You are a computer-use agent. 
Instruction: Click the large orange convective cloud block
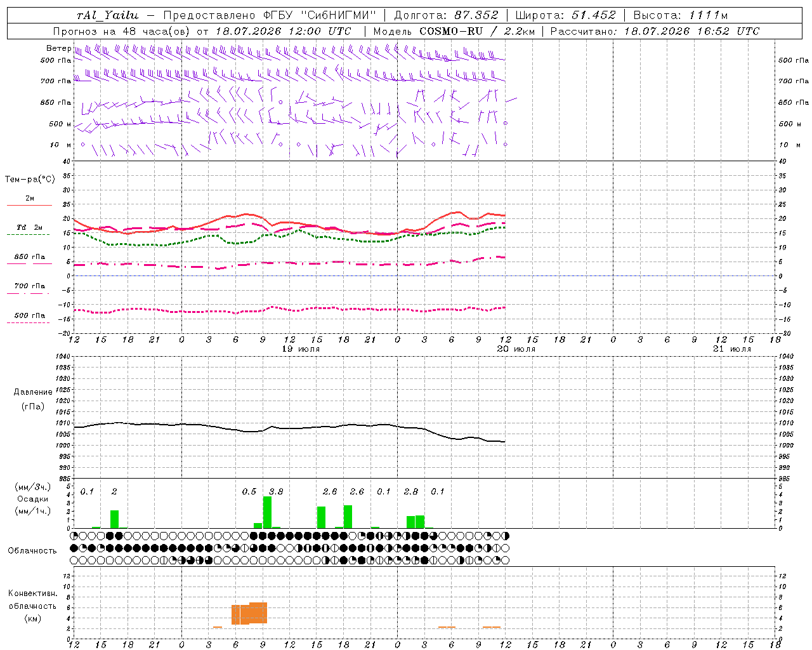[249, 613]
